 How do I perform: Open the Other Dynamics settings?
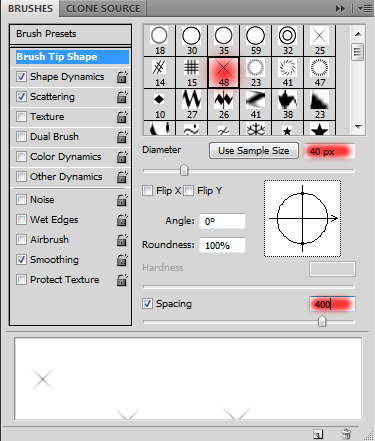pyautogui.click(x=66, y=177)
